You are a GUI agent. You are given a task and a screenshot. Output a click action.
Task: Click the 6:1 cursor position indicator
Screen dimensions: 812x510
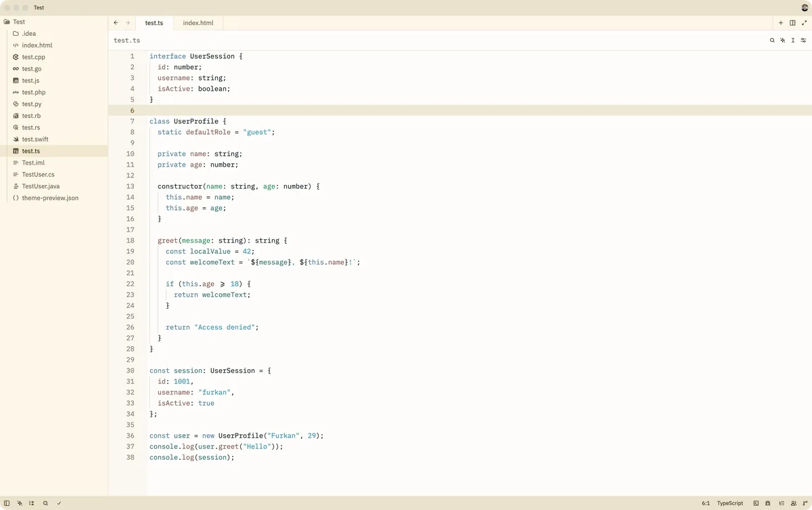tap(706, 503)
